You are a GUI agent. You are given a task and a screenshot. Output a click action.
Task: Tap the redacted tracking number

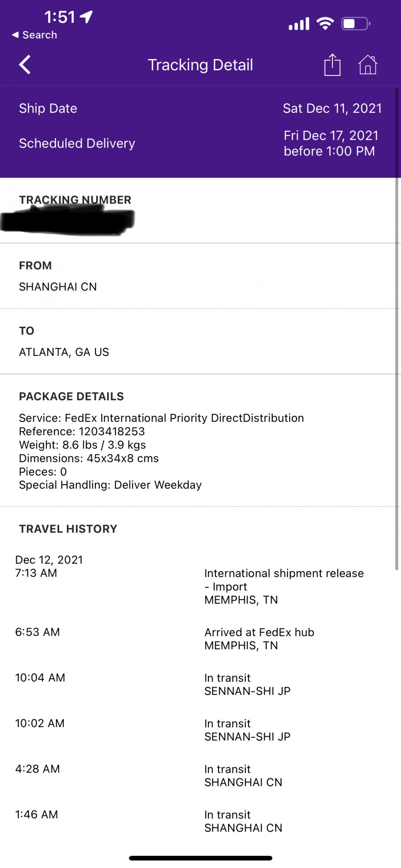[68, 221]
